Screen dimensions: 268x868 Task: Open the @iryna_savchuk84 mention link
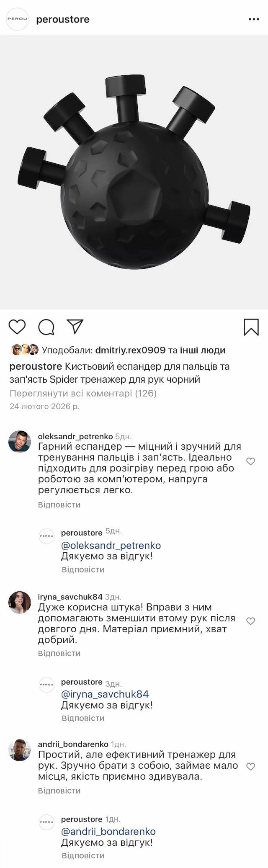pyautogui.click(x=105, y=694)
